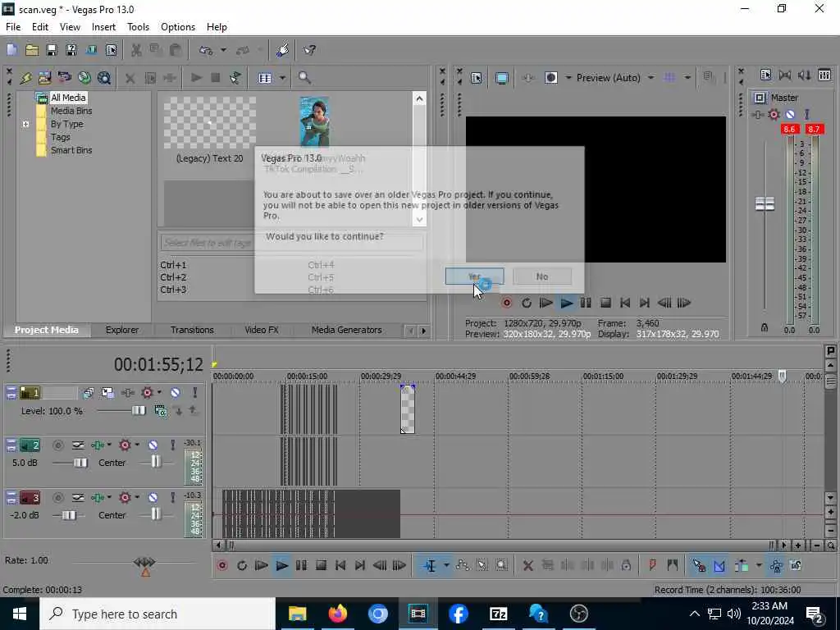The height and width of the screenshot is (630, 840).
Task: Open track 2 Track FX gear icon
Action: pyautogui.click(x=125, y=445)
